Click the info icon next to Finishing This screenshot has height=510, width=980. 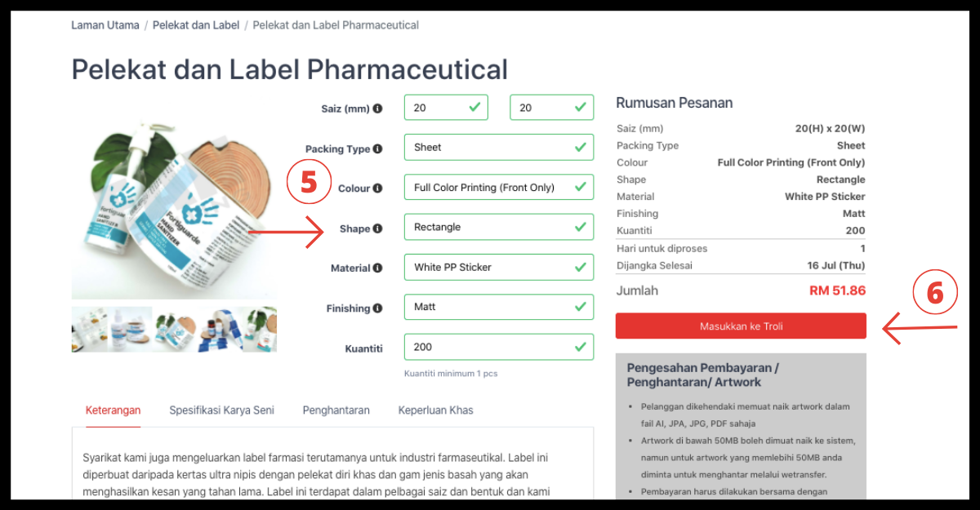tap(377, 308)
